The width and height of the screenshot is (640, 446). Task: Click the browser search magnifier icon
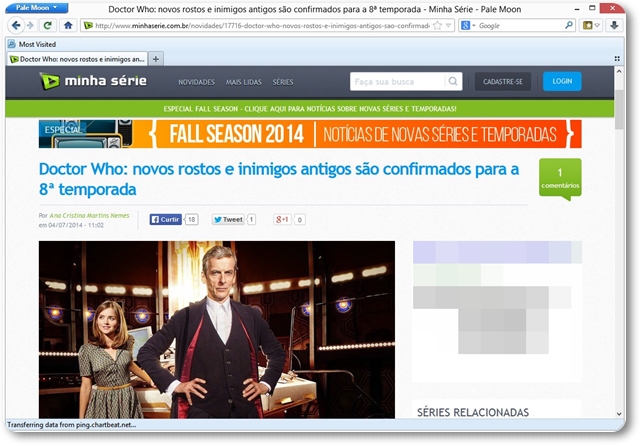(x=569, y=25)
